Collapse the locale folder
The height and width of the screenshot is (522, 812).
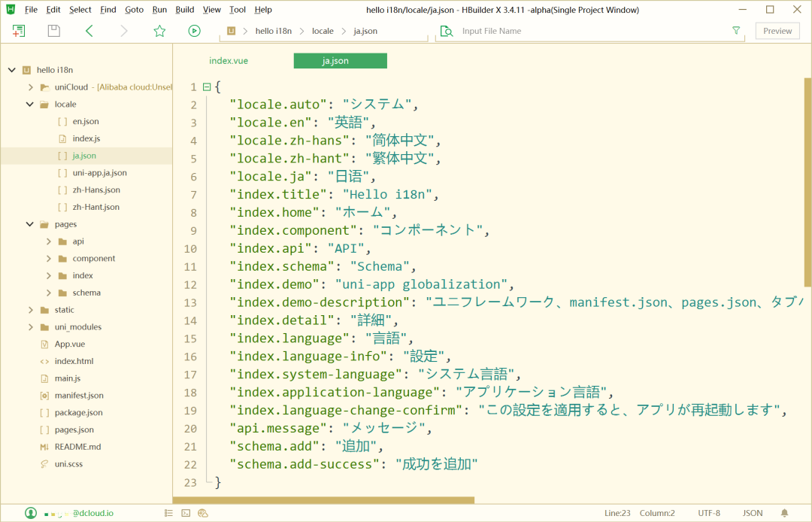coord(30,104)
